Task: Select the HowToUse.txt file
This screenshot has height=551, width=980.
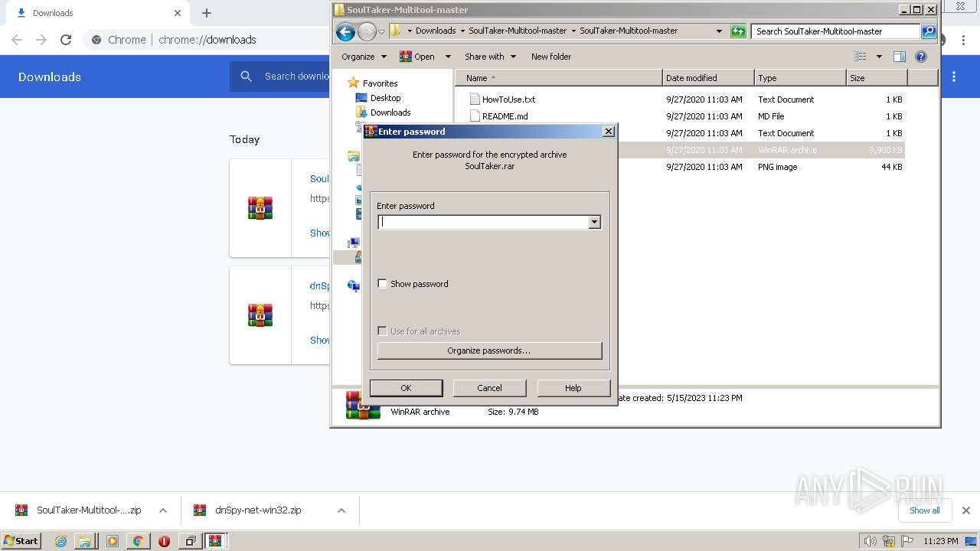Action: (508, 99)
